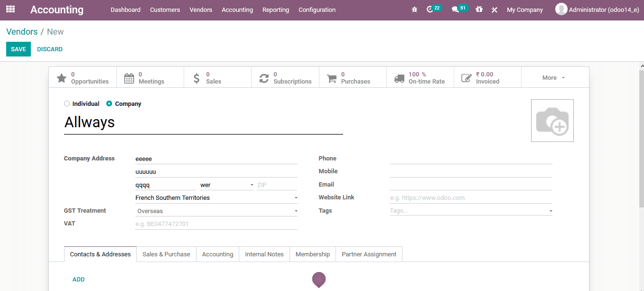This screenshot has height=291, width=644.
Task: Go to Vendors breadcrumb link
Action: pyautogui.click(x=22, y=32)
